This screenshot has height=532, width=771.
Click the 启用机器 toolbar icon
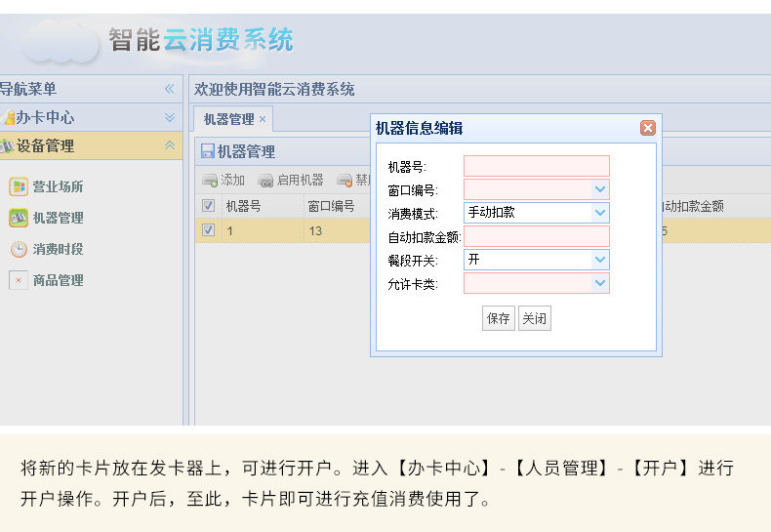click(x=265, y=181)
